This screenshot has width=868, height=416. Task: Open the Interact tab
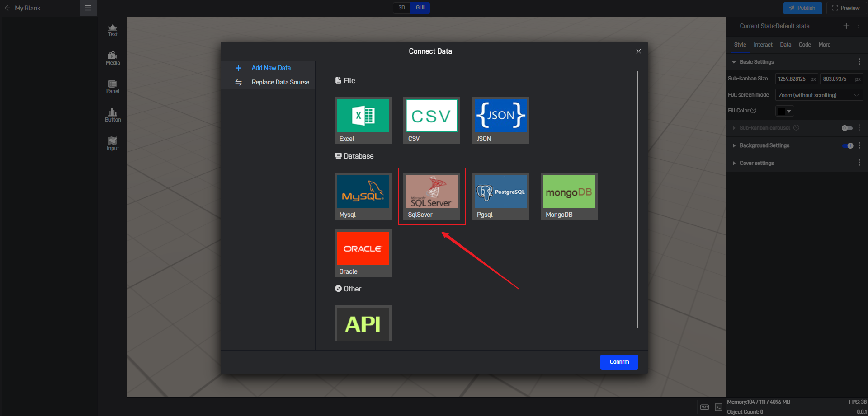(x=763, y=45)
